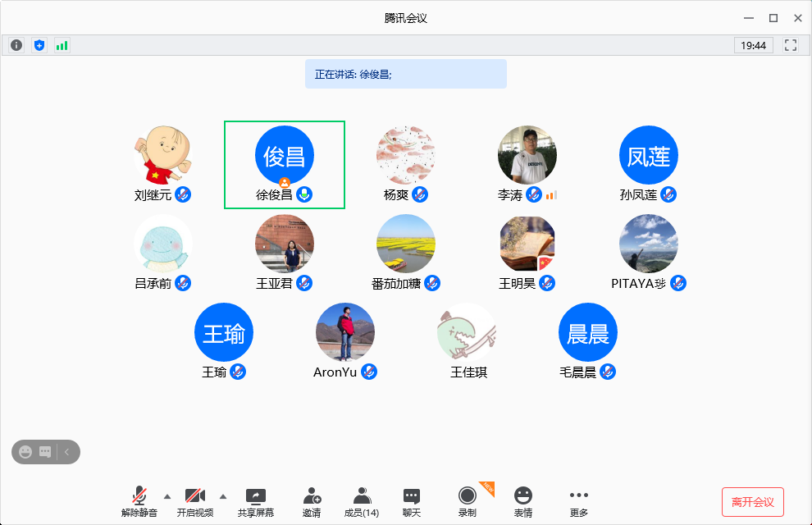Enter full screen mode
The width and height of the screenshot is (812, 525).
[791, 45]
